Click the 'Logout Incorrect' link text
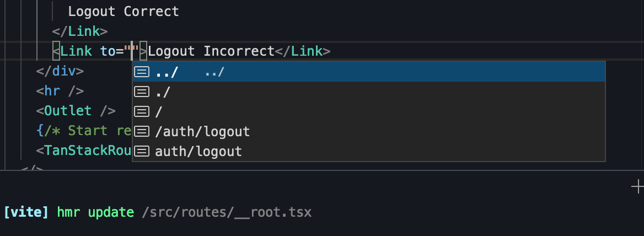 211,51
